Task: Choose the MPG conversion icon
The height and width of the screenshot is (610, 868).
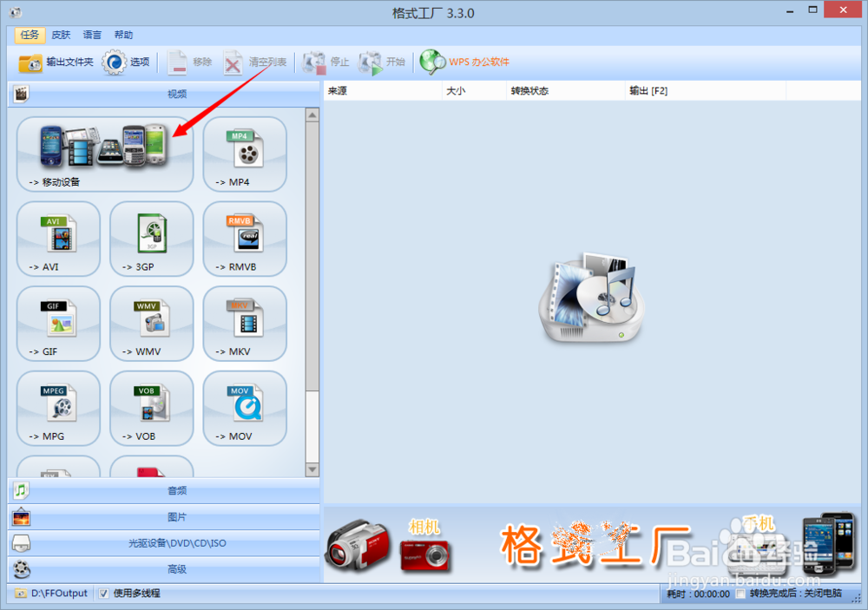Action: click(x=59, y=409)
